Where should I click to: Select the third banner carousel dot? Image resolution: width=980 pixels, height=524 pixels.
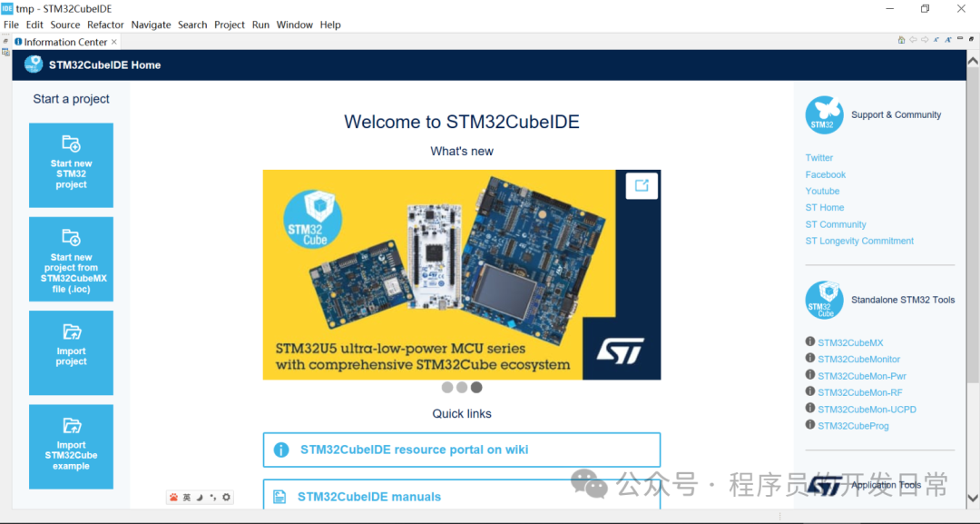[476, 388]
